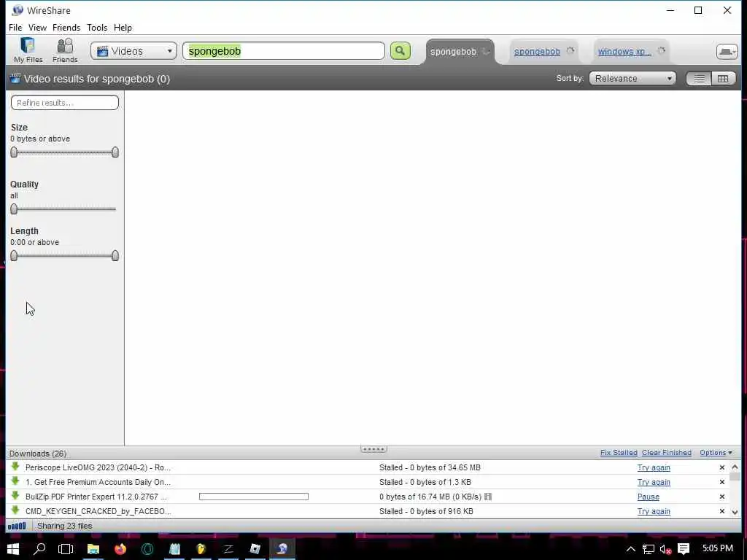
Task: Click the Refine results field
Action: pos(65,103)
